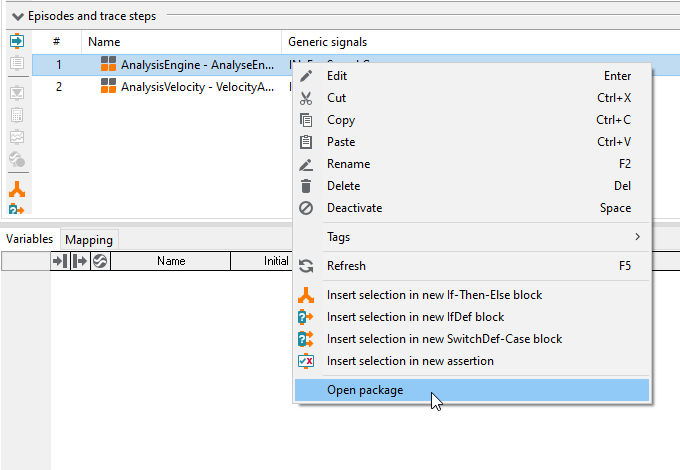Click the teal arrow icon atop the left toolbar
The image size is (680, 470).
(17, 41)
